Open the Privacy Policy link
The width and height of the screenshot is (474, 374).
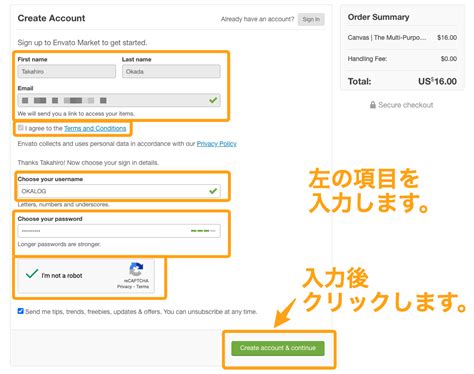click(216, 144)
